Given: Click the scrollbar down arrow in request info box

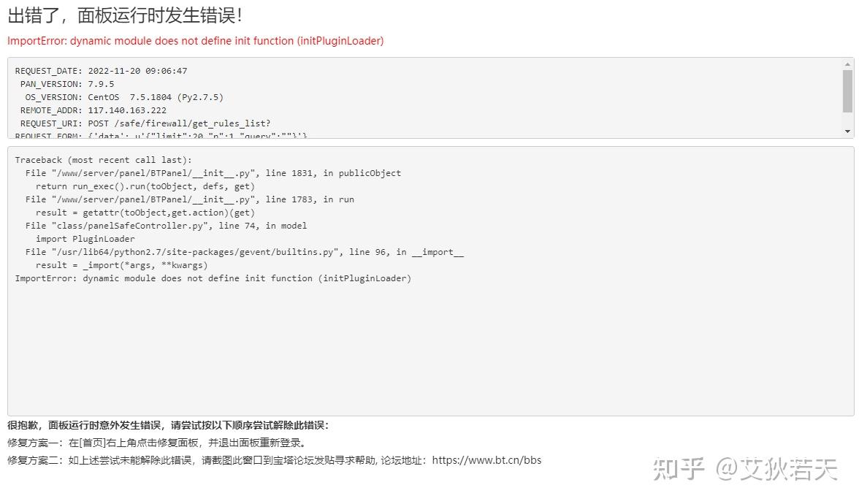Looking at the screenshot, I should click(x=847, y=131).
